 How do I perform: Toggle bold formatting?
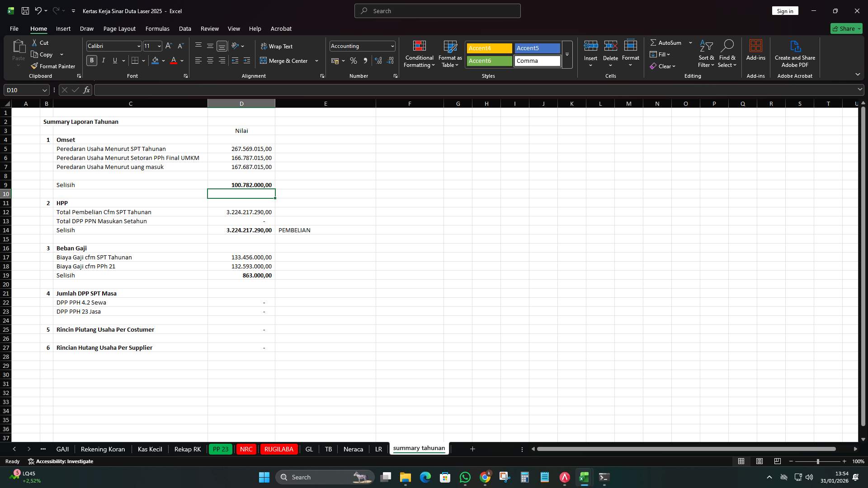pyautogui.click(x=92, y=60)
